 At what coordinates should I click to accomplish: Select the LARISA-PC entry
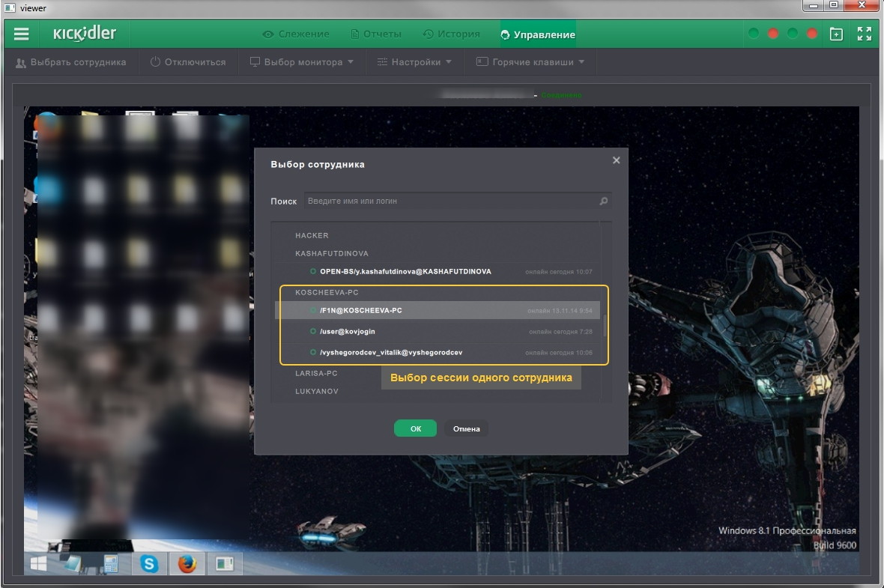316,373
